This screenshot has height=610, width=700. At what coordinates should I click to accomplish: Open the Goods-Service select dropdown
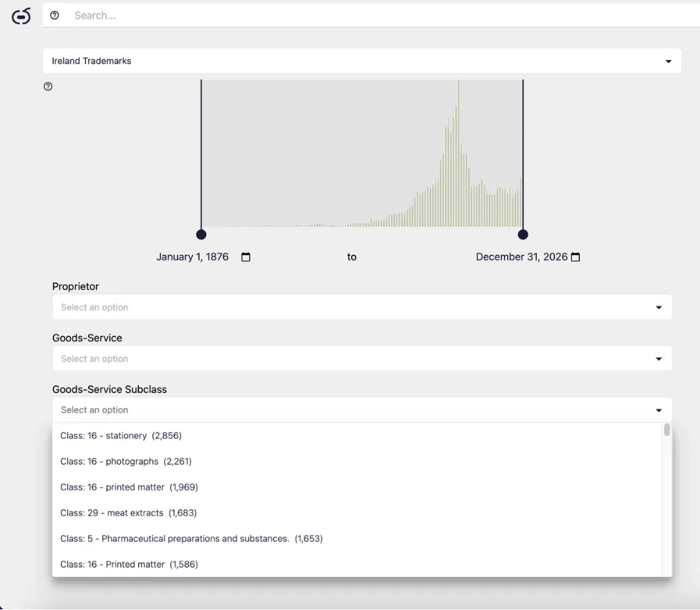362,358
